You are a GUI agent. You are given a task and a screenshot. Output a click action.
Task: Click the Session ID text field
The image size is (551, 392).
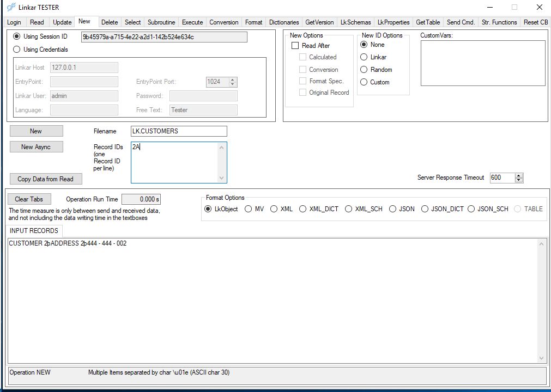(164, 37)
